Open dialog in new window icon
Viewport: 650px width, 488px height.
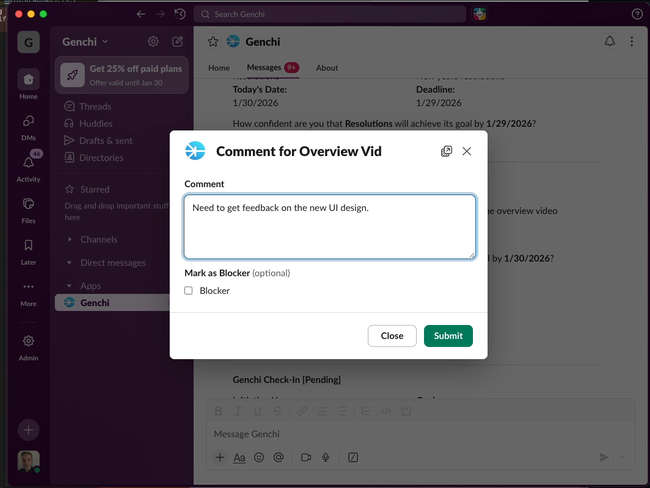tap(446, 151)
